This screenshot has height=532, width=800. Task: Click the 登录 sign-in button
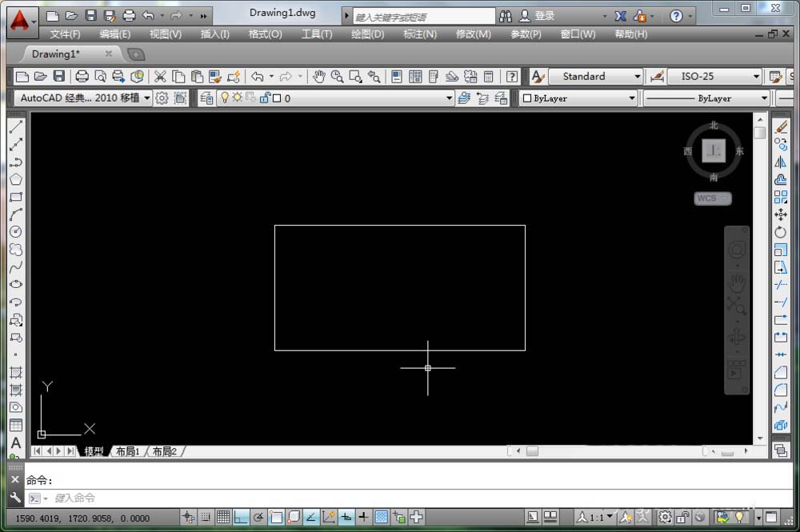[538, 16]
